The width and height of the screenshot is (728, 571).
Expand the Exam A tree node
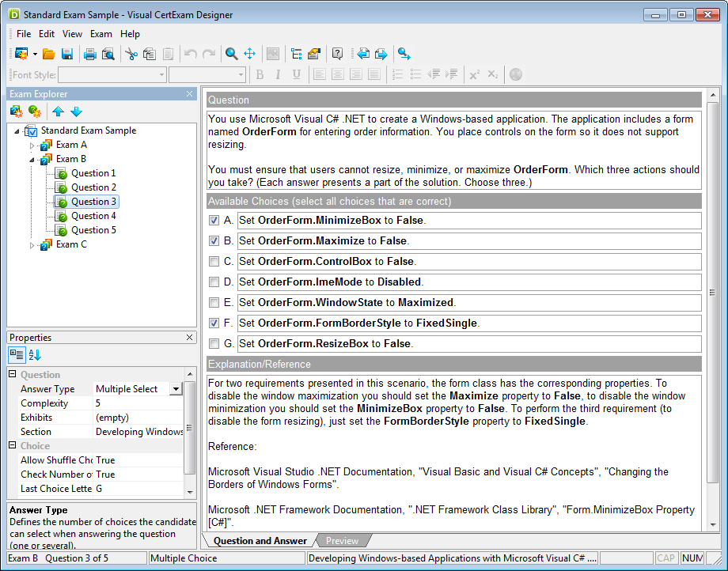point(32,146)
